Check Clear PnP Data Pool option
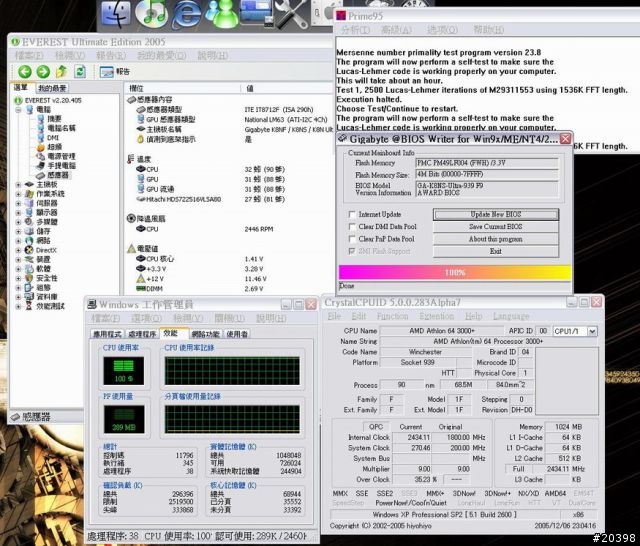 point(352,239)
